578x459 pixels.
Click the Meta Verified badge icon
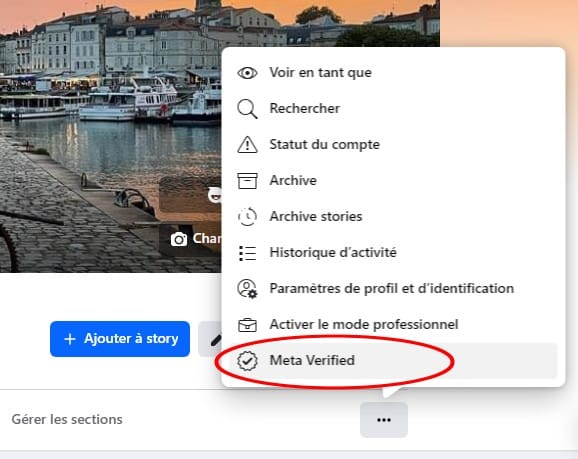coord(247,361)
